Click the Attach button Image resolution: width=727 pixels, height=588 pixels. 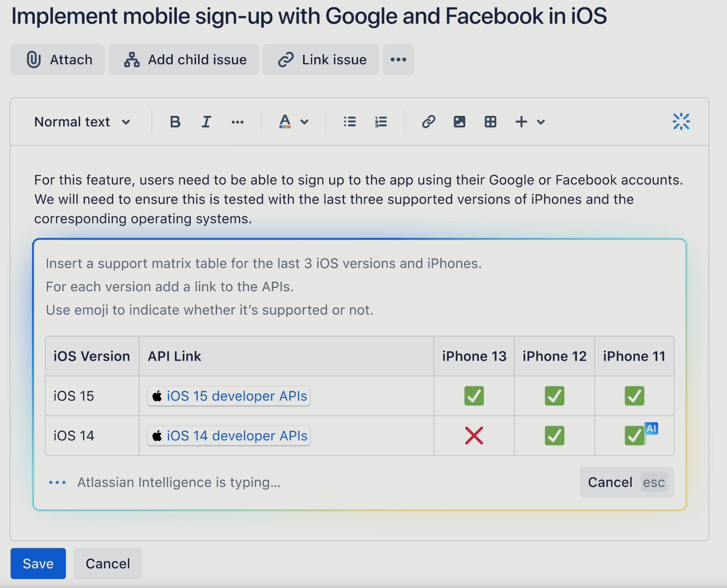click(58, 59)
